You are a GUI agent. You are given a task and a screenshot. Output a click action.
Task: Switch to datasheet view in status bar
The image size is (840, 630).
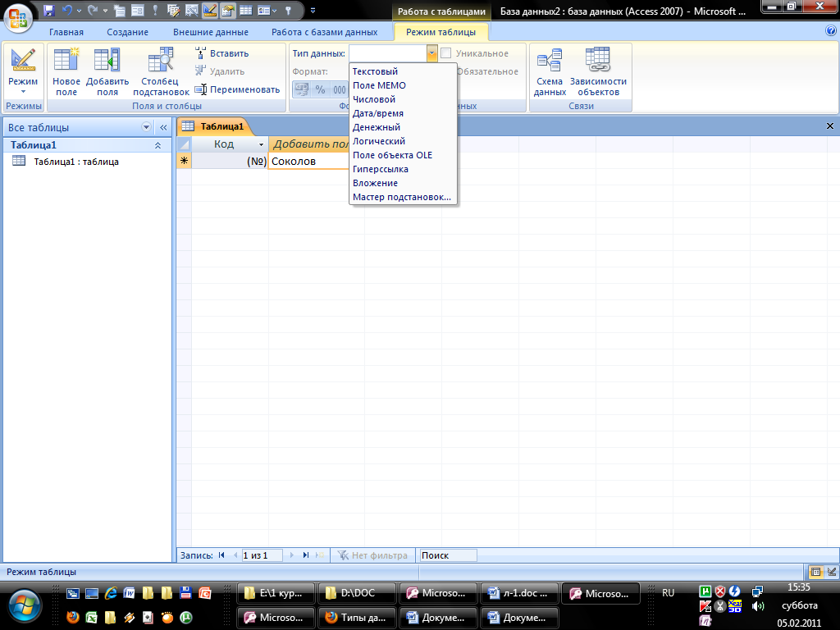pos(815,572)
